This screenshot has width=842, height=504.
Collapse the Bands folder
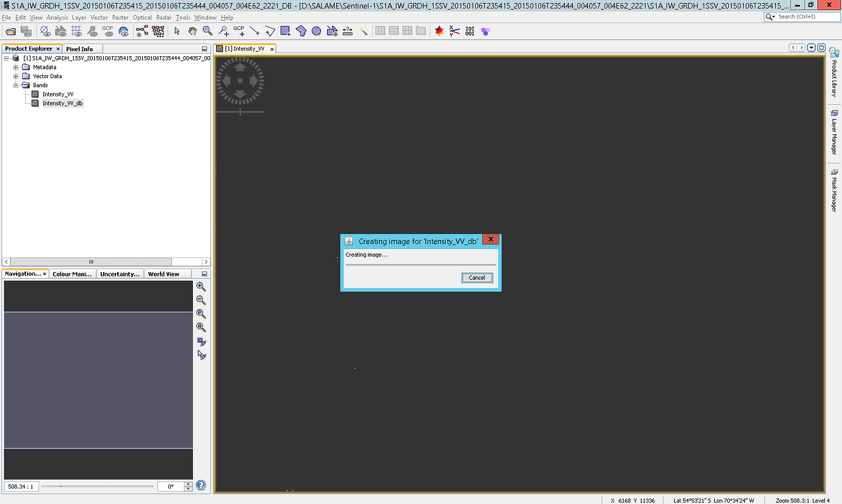(x=16, y=85)
